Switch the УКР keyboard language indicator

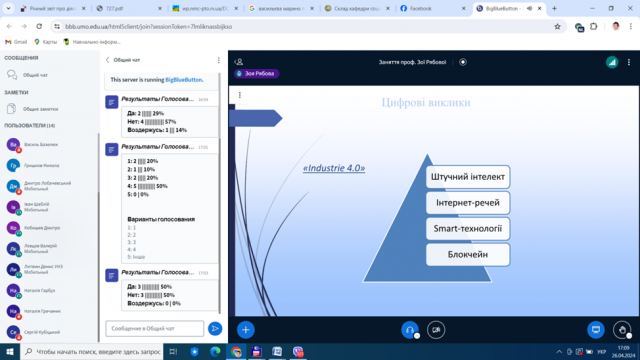click(x=601, y=352)
